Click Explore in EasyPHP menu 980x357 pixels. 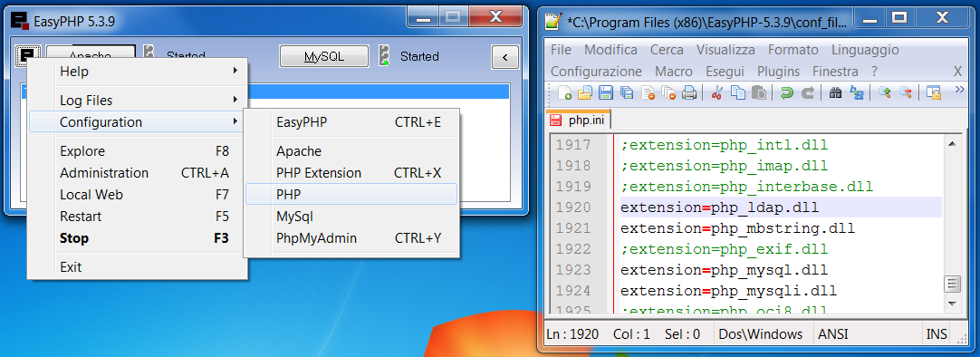point(139,151)
